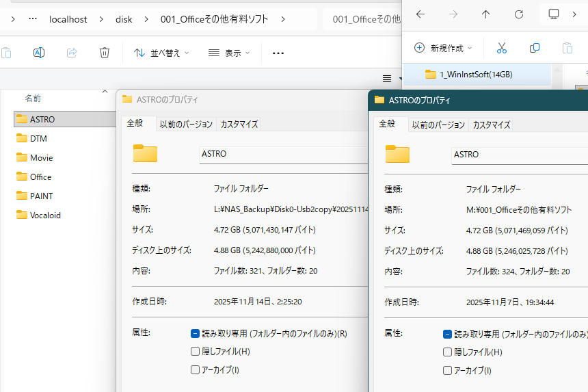
Task: Click the monitor (This PC) icon in right address bar
Action: tap(554, 14)
